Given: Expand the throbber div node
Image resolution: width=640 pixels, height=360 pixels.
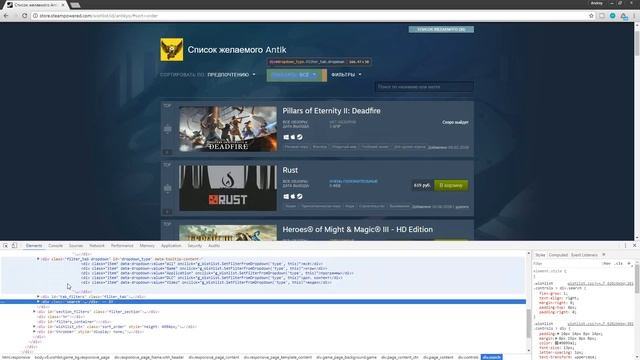Looking at the screenshot, I should coord(34,331).
